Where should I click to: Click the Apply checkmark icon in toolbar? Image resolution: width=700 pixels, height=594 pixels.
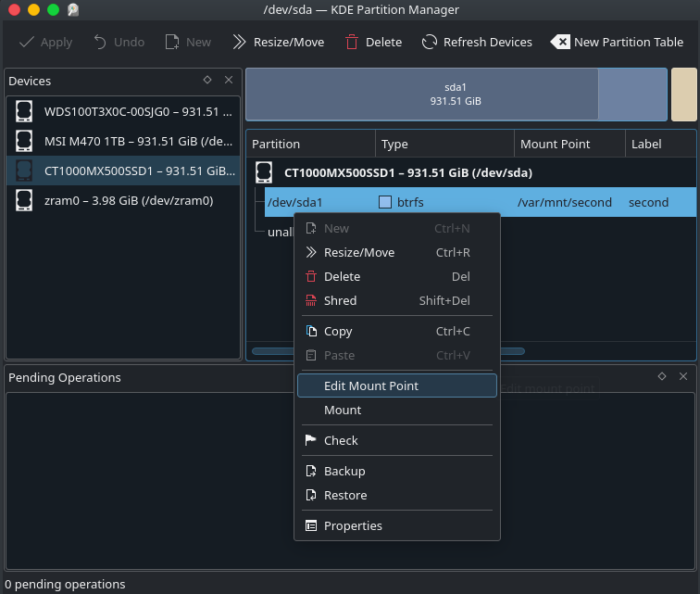(x=27, y=42)
